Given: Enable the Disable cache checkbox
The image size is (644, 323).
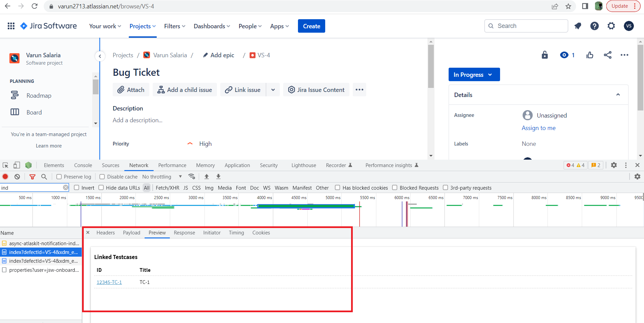Looking at the screenshot, I should point(102,176).
